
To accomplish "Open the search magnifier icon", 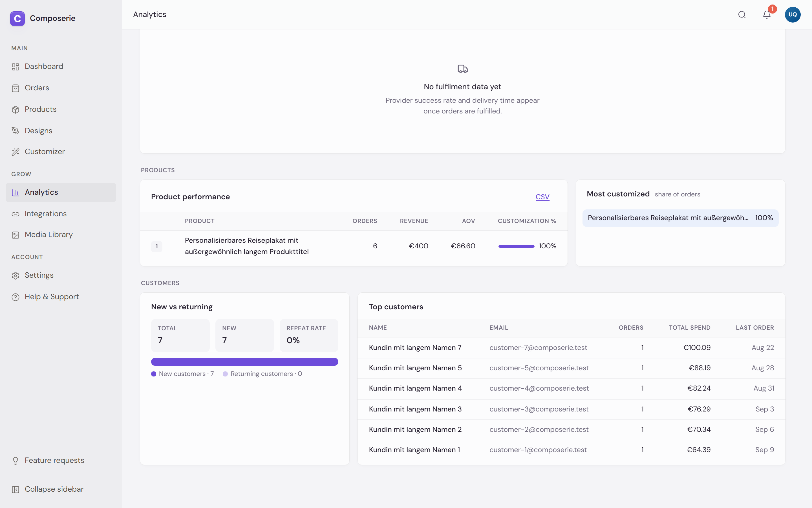I will pos(742,14).
